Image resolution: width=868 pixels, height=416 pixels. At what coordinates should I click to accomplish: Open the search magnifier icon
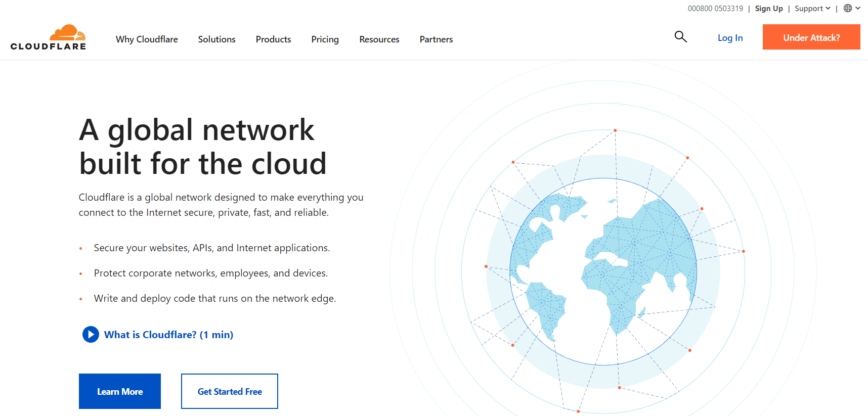coord(681,36)
